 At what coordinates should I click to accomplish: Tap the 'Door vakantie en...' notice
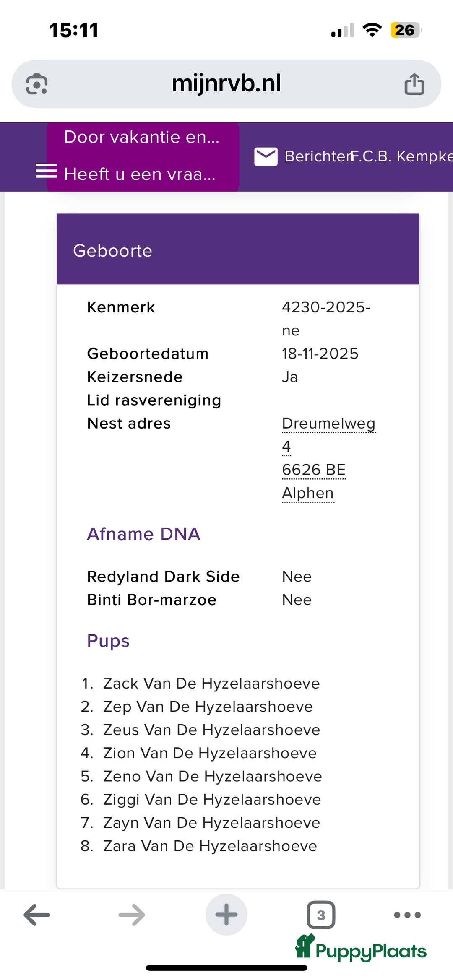click(142, 137)
